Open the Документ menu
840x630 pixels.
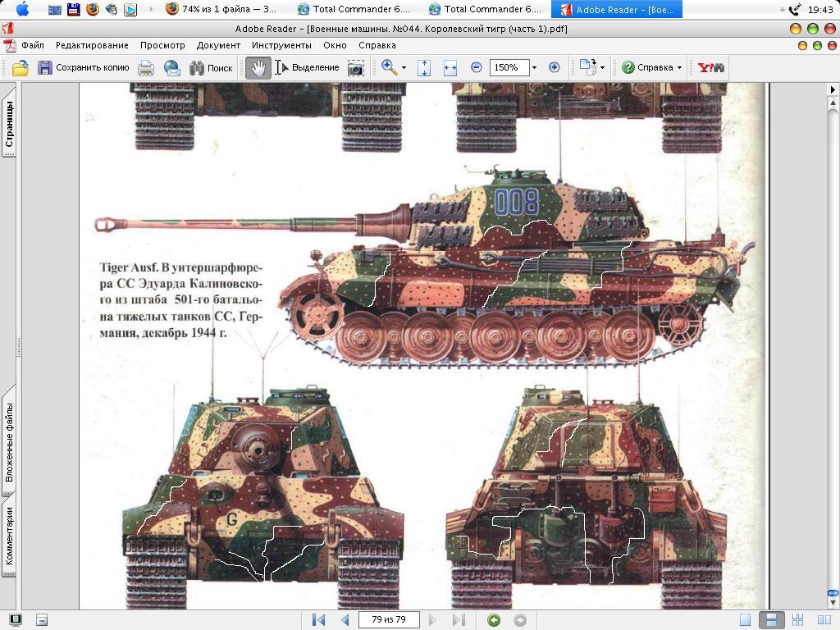tap(218, 46)
